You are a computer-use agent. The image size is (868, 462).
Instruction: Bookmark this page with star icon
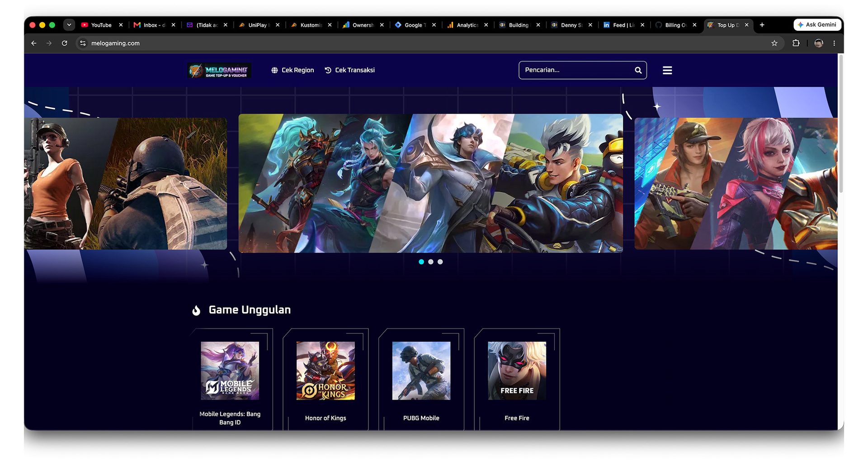click(774, 43)
